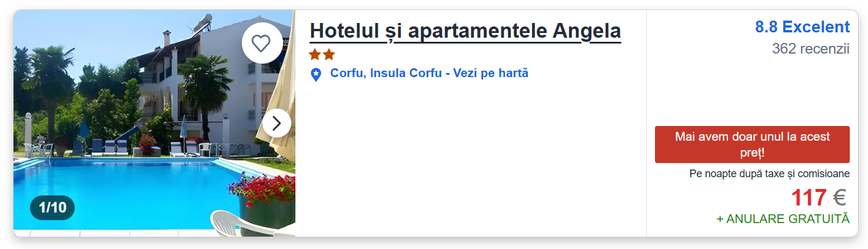Click the euro currency symbol
868x249 pixels.
click(x=839, y=198)
